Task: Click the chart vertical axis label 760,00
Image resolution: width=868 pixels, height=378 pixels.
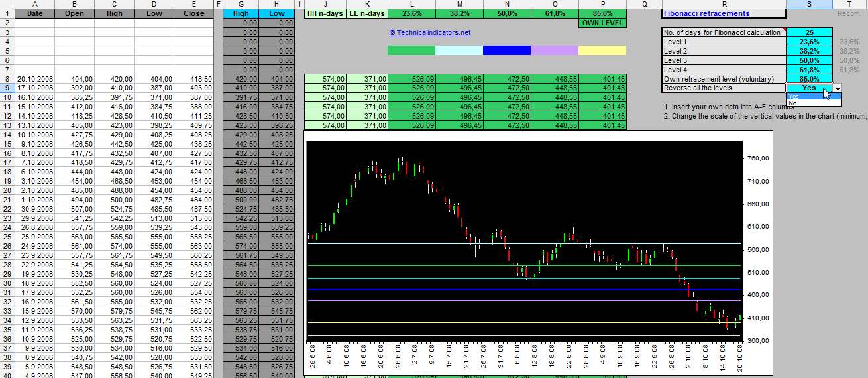Action: pyautogui.click(x=758, y=158)
